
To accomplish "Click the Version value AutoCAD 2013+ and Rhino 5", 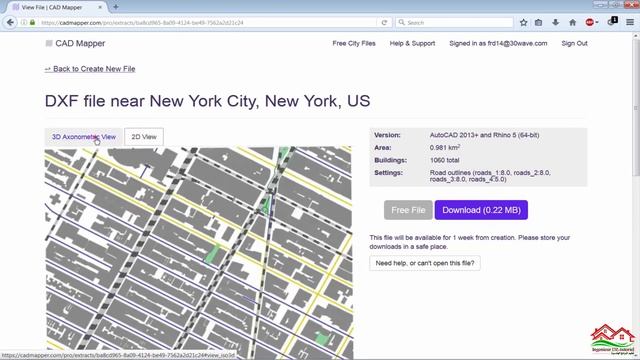I will 484,135.
